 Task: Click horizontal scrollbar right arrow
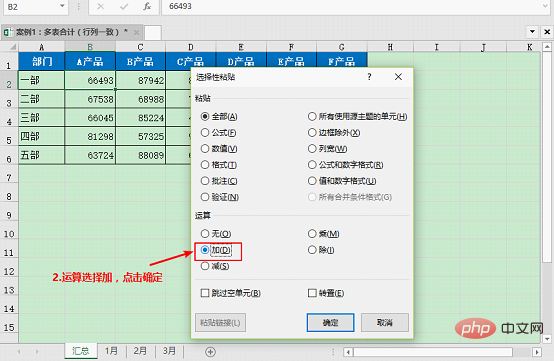537,352
